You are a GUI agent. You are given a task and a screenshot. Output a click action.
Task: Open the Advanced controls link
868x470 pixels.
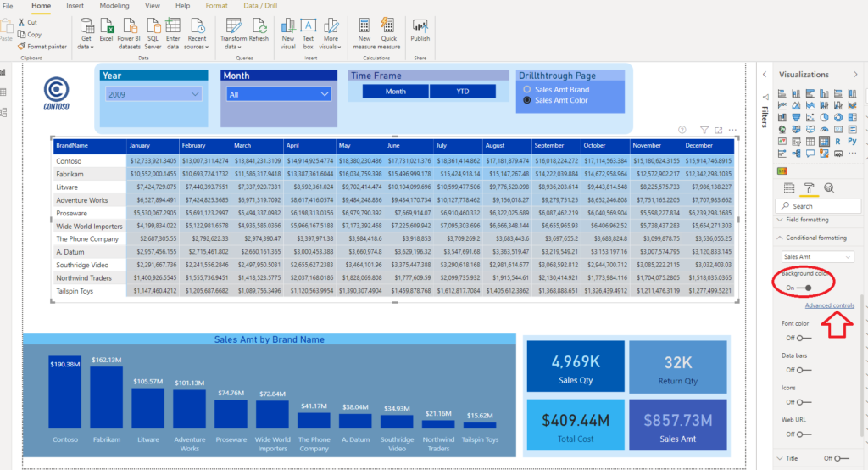[x=829, y=305]
